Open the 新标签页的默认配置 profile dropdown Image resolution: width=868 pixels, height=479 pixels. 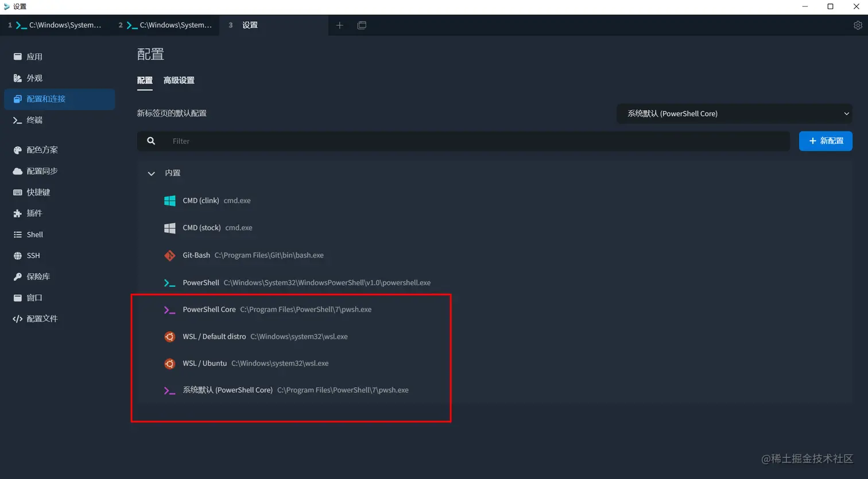point(734,114)
